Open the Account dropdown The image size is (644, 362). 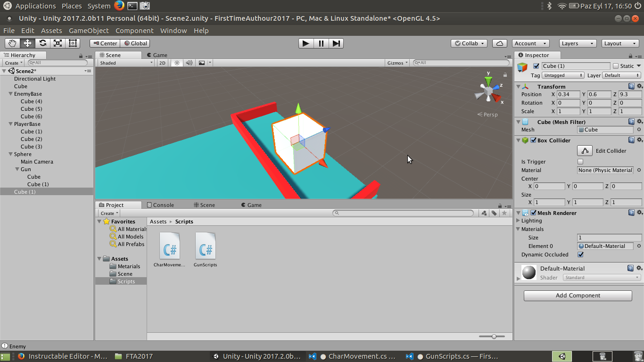pos(531,43)
